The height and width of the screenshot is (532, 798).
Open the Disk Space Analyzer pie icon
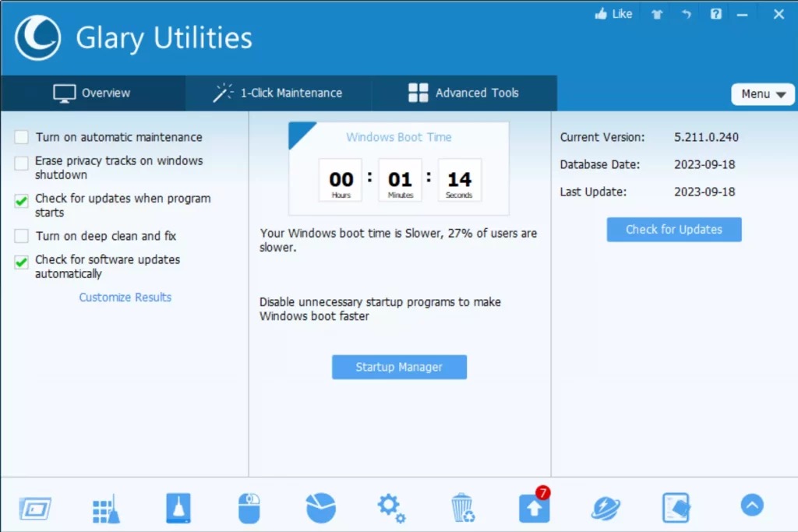(x=320, y=508)
